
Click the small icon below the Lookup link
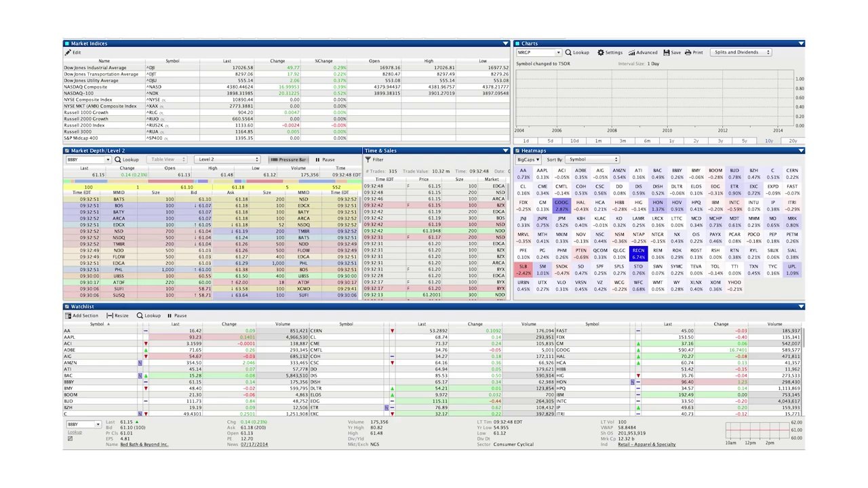click(69, 439)
